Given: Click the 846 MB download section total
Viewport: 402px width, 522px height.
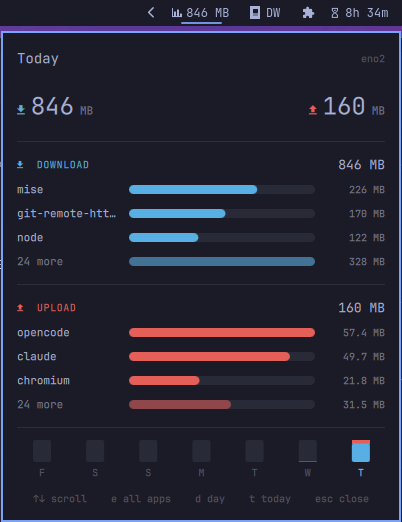Looking at the screenshot, I should 361,165.
